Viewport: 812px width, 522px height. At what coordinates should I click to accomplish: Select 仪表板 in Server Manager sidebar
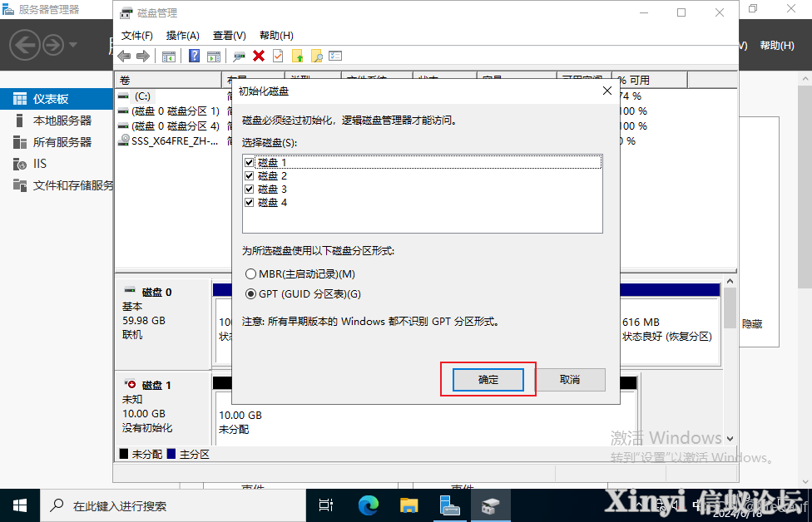pyautogui.click(x=57, y=99)
